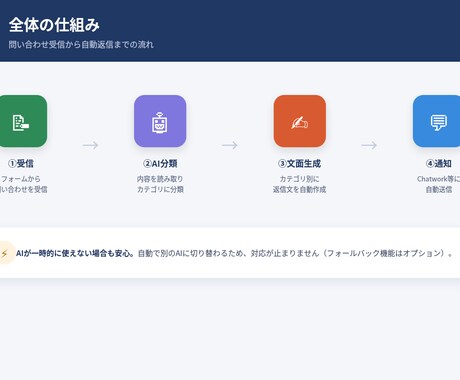Click the description 内容を読み取り

[160, 179]
